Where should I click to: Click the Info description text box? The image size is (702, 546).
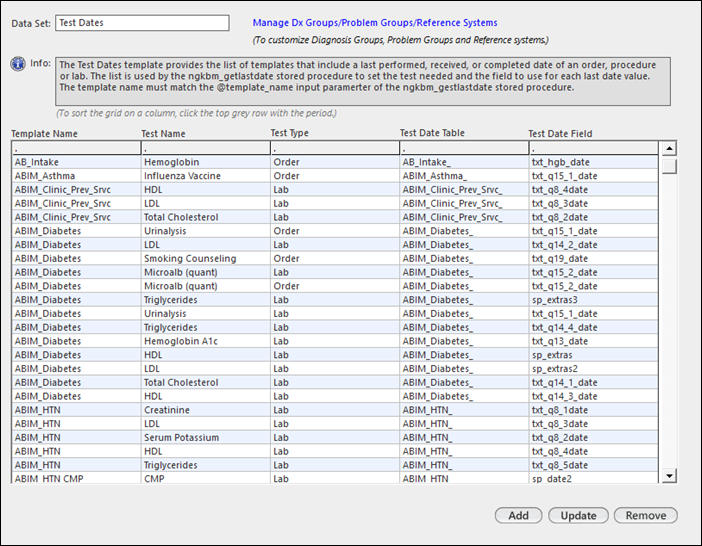coord(363,81)
